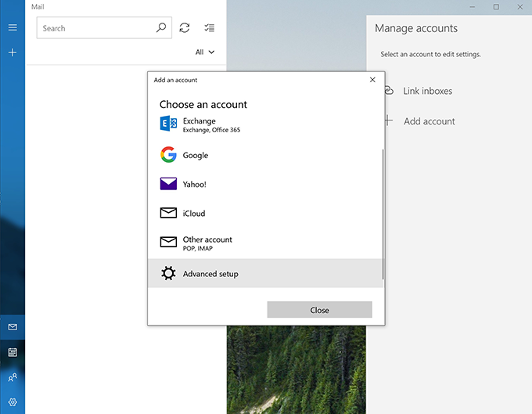This screenshot has width=532, height=414.
Task: Click plus icon beside Add account
Action: (x=389, y=120)
